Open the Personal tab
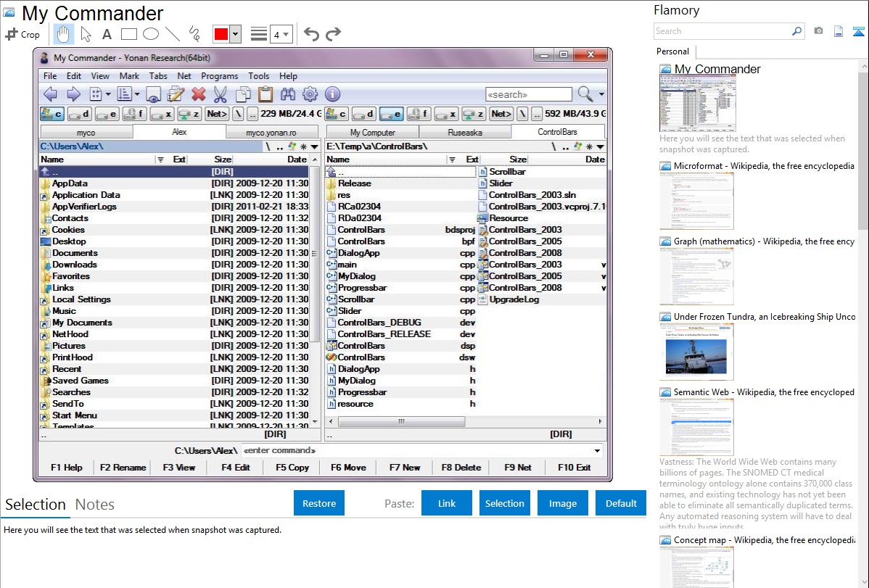Screen dimensions: 869x588 [672, 51]
